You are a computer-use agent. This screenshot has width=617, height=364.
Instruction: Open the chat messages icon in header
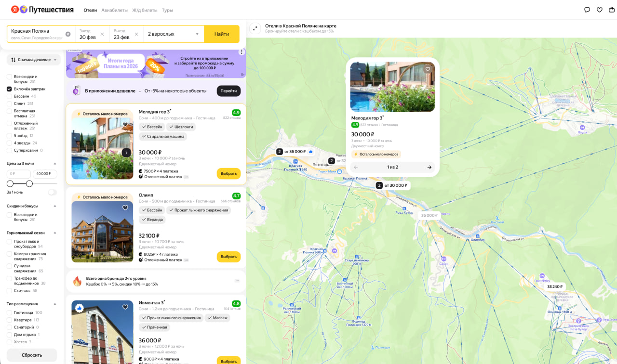pos(587,10)
